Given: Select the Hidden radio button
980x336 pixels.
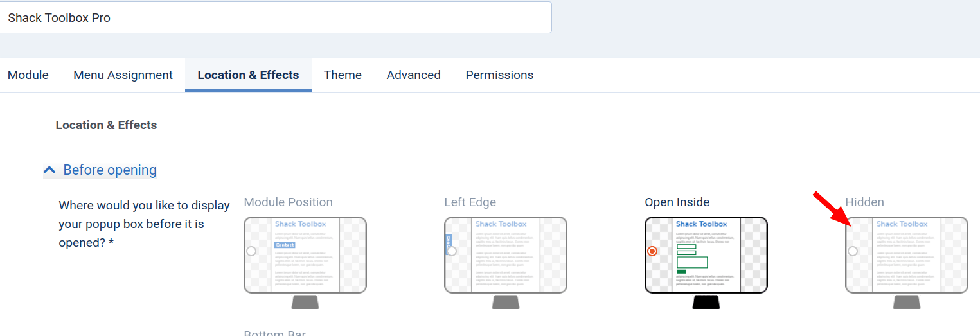Looking at the screenshot, I should [x=853, y=251].
